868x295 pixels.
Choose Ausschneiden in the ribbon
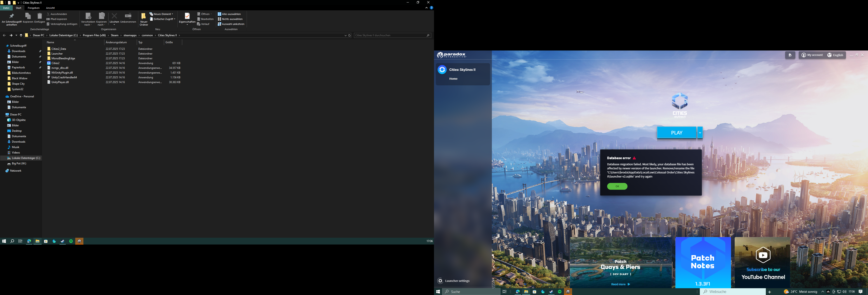point(57,14)
